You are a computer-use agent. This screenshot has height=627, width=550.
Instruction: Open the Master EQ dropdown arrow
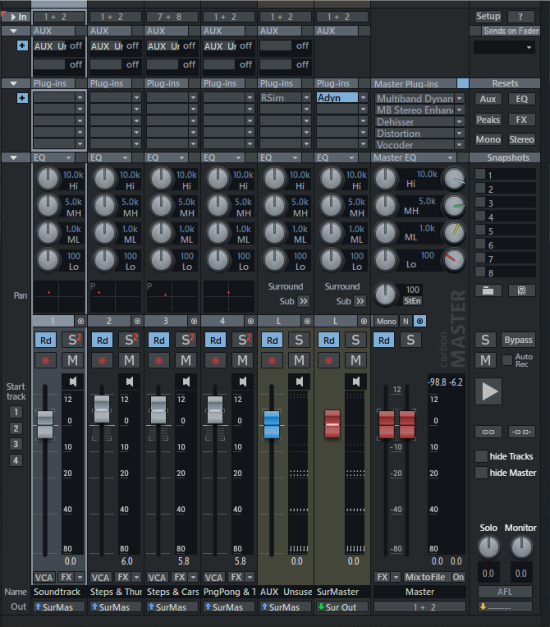pyautogui.click(x=450, y=158)
